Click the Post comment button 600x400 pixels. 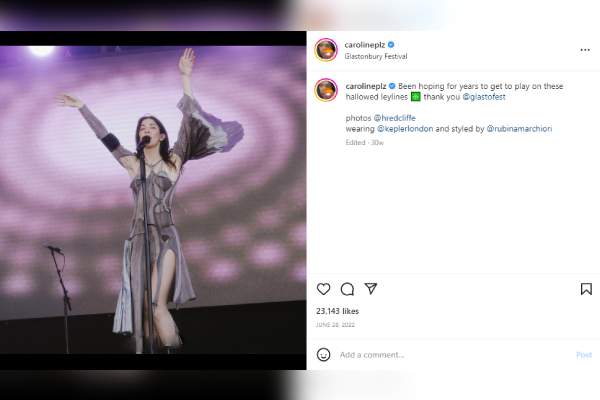tap(584, 355)
